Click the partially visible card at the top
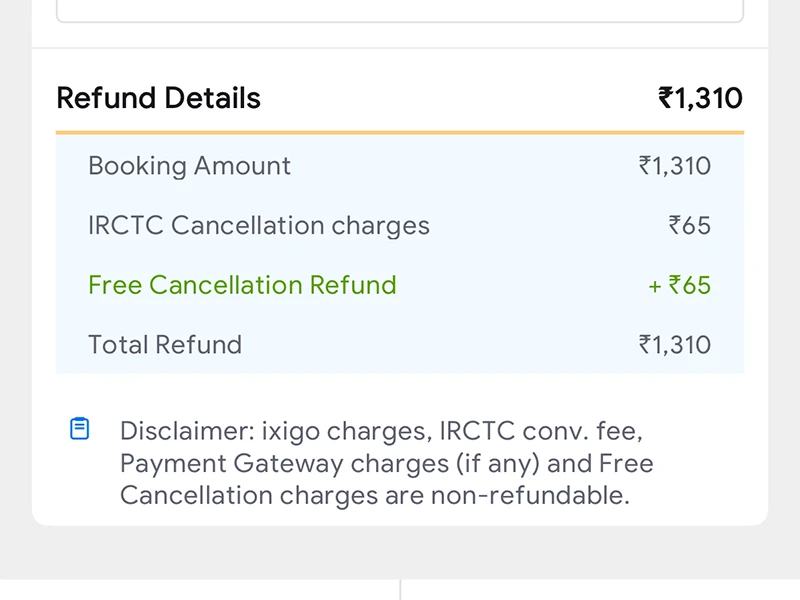800x600 pixels. coord(400,10)
